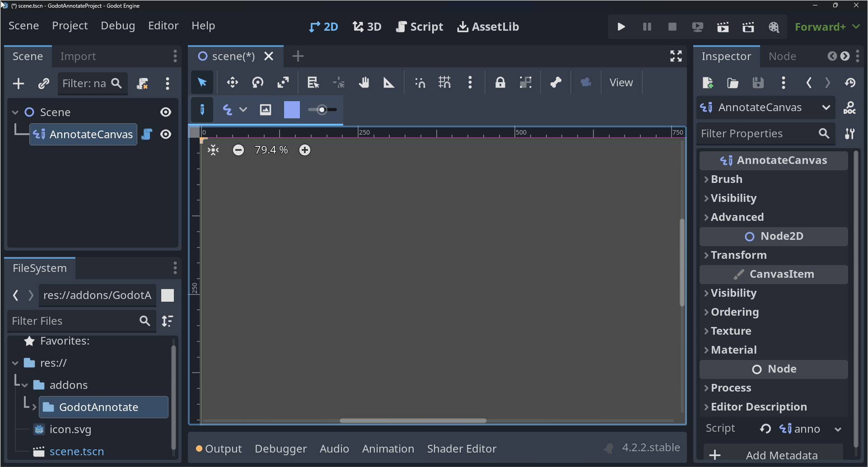Select the Select Mode arrow tool

point(202,83)
